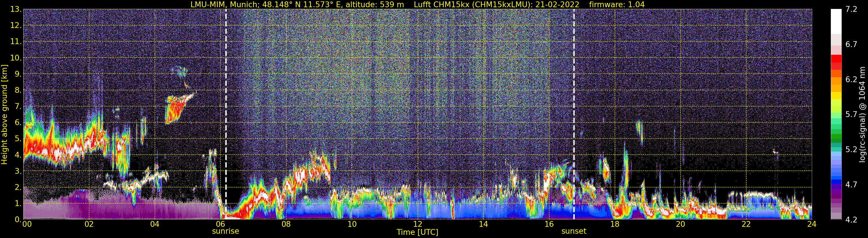Click the time-axis tick label '04'
This screenshot has height=238, width=868.
click(x=155, y=224)
